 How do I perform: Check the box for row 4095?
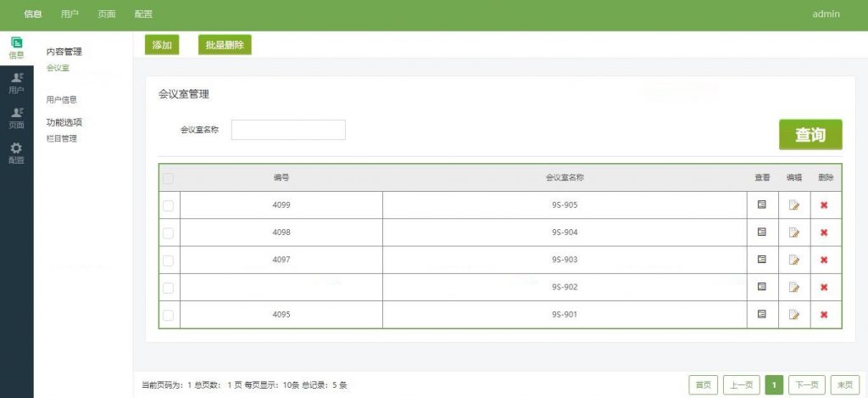[169, 316]
